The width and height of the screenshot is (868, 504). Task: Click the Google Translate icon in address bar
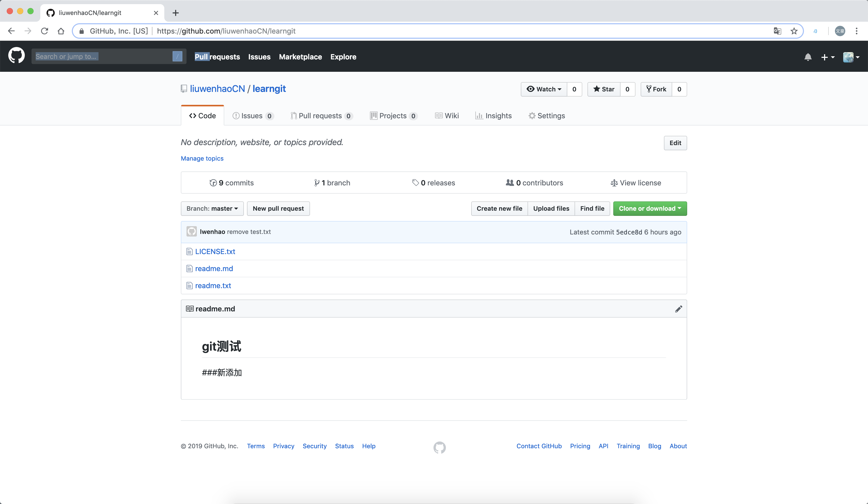click(777, 31)
